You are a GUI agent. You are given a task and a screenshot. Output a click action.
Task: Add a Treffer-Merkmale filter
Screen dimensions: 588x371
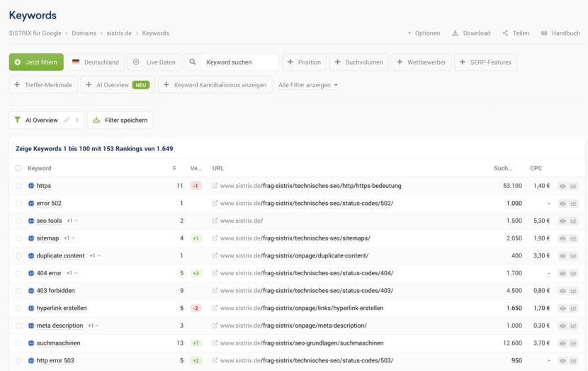43,85
